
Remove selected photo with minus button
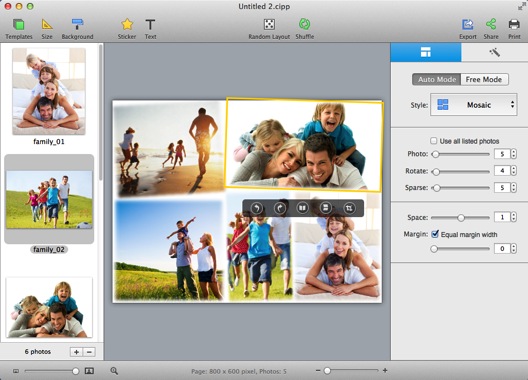[x=89, y=352]
